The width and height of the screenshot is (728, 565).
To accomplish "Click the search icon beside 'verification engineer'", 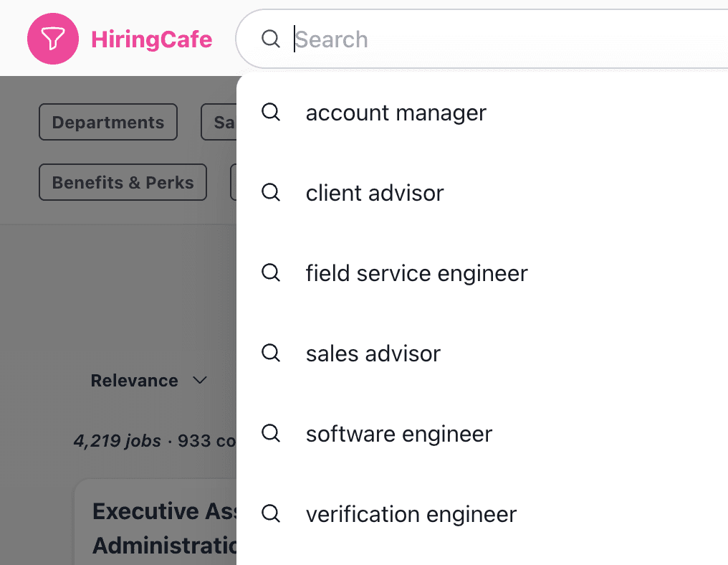I will coord(271,513).
